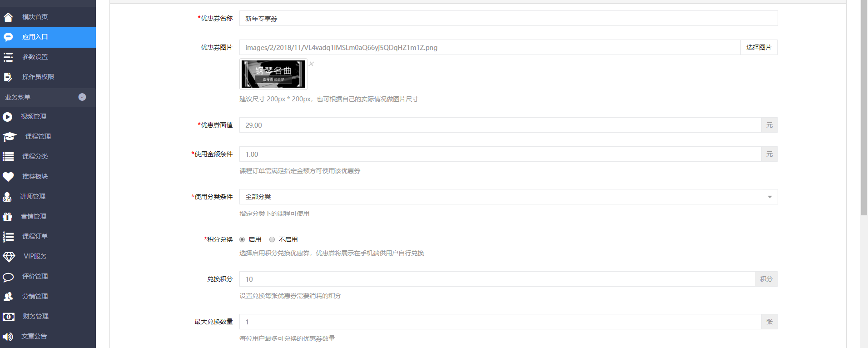Open 评价管理 in the sidebar
The image size is (868, 348).
48,277
